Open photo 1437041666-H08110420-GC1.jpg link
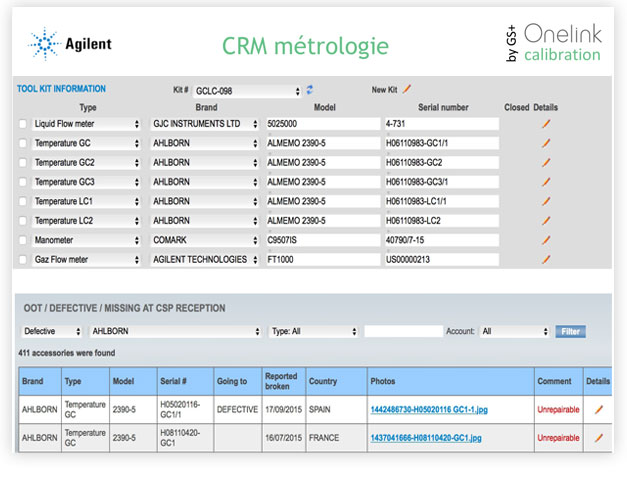The height and width of the screenshot is (498, 627). point(425,438)
